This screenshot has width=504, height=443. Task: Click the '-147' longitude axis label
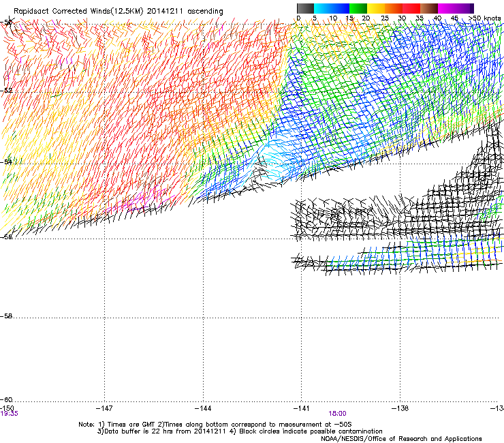[x=104, y=408]
